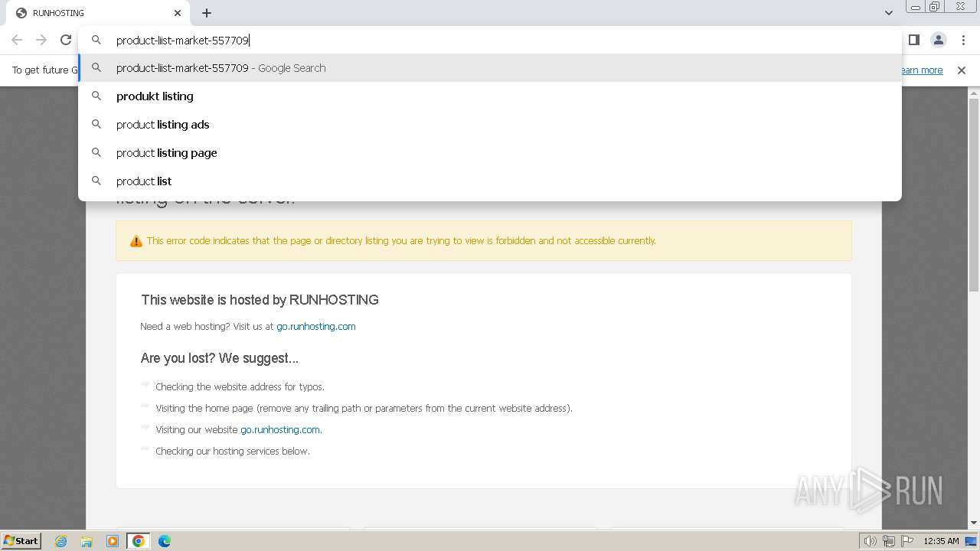Open the Chrome three-dot menu
980x551 pixels.
point(963,40)
